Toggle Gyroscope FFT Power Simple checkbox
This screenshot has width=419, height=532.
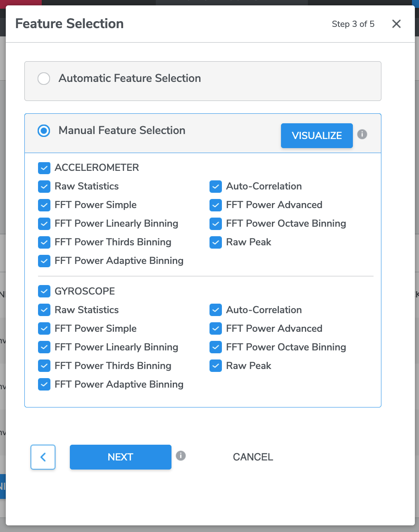[x=44, y=328]
